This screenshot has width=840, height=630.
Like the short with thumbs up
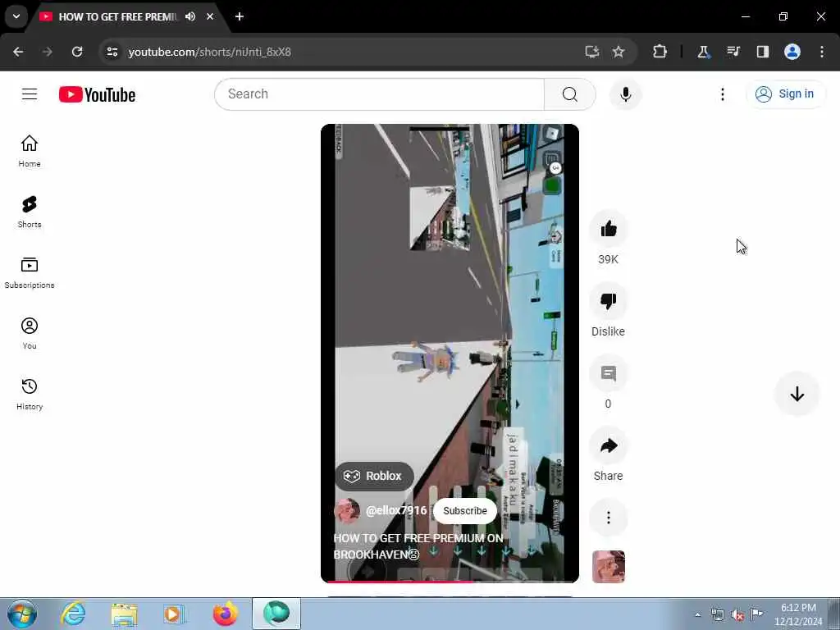pos(608,230)
